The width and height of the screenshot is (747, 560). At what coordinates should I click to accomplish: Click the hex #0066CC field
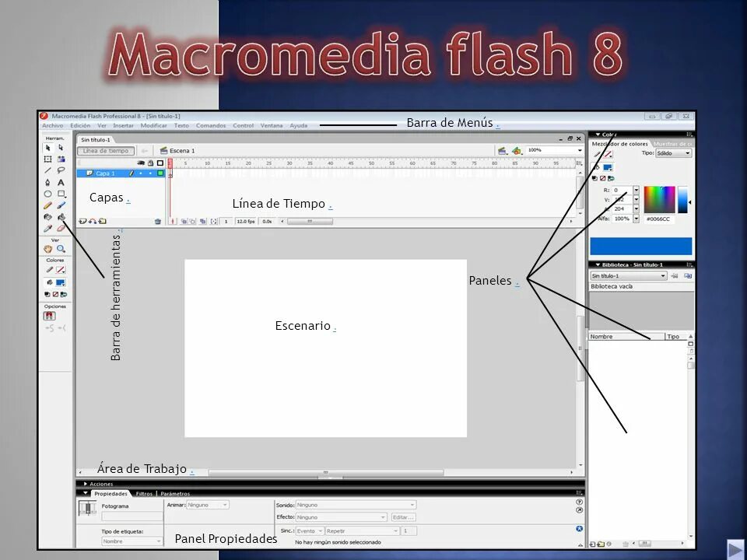(658, 219)
